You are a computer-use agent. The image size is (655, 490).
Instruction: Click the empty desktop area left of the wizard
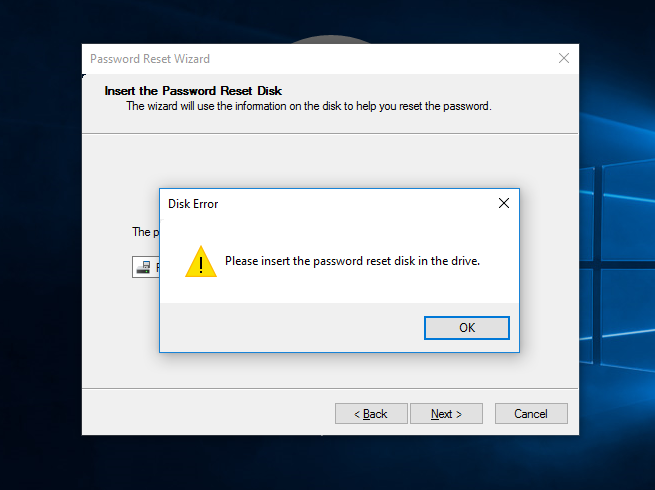pyautogui.click(x=40, y=250)
